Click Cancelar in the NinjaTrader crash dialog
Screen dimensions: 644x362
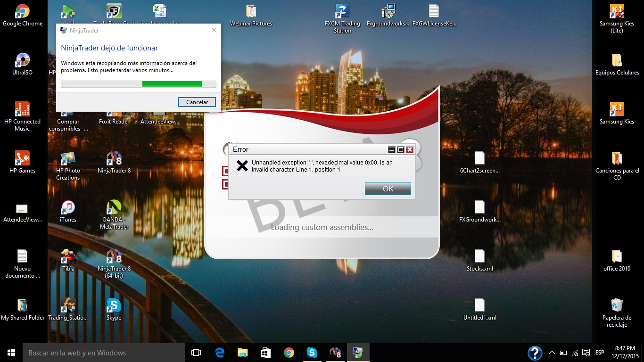(x=197, y=102)
